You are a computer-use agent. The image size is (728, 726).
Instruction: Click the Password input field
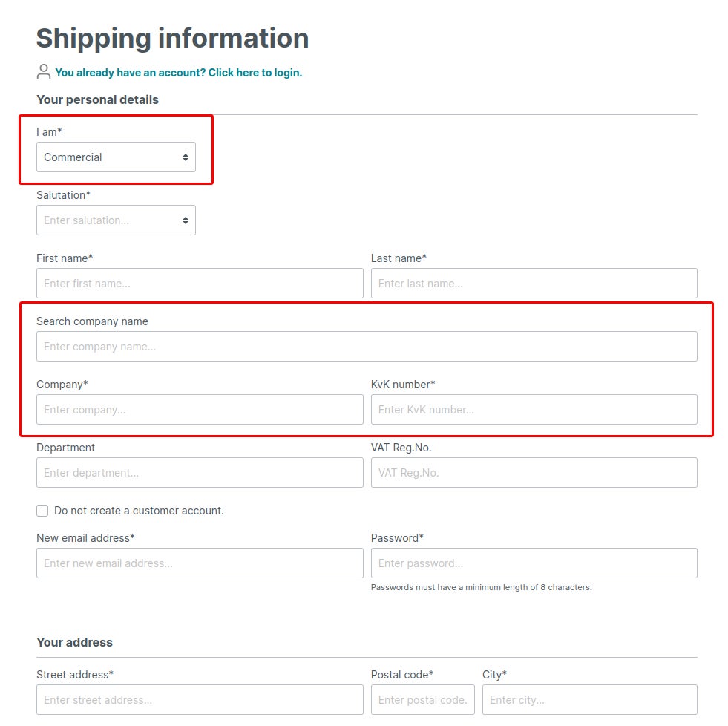(x=534, y=563)
